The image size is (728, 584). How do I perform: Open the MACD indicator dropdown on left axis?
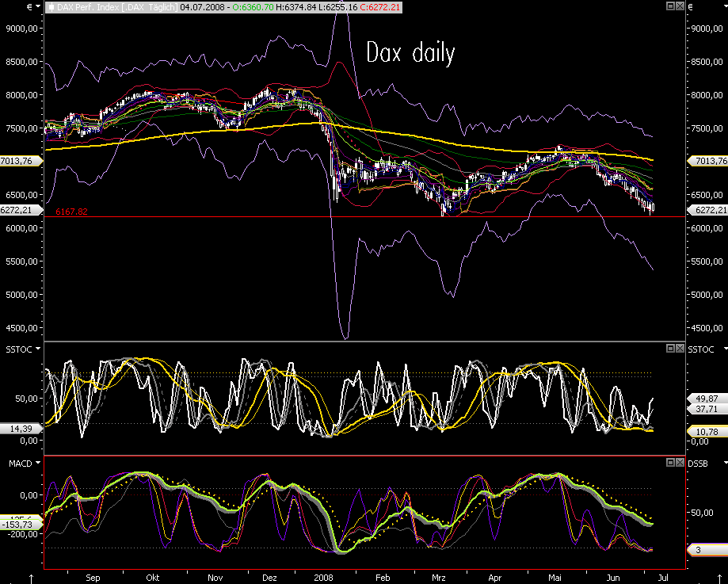[x=38, y=463]
